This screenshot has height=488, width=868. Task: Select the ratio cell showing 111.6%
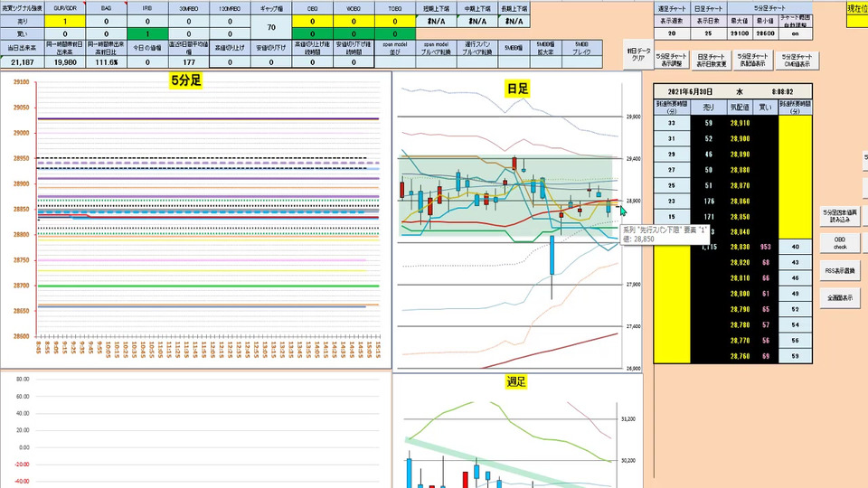(x=107, y=62)
